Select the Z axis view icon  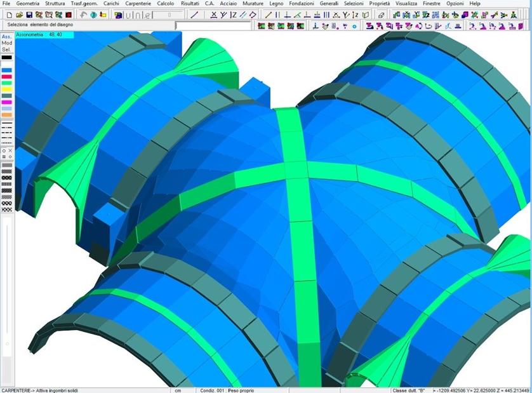coord(234,15)
